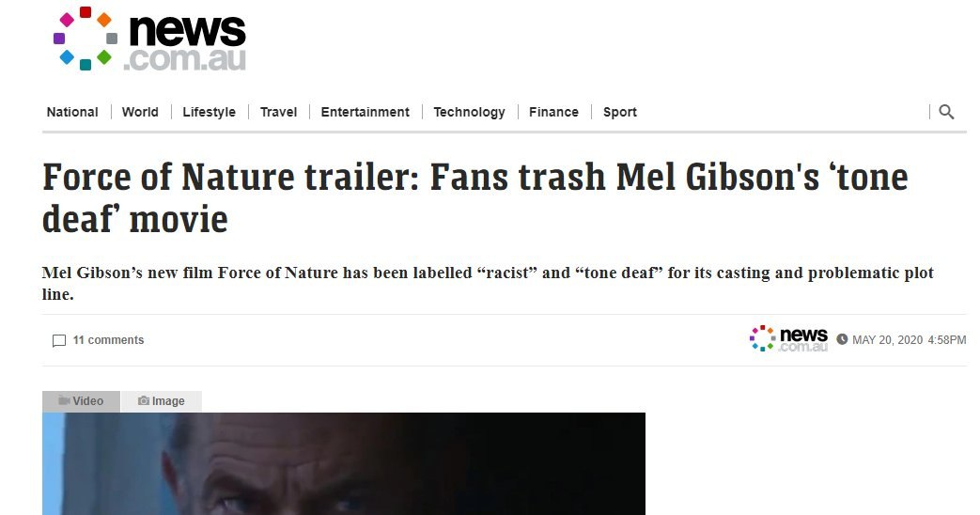Open the Technology section
Image resolution: width=980 pixels, height=515 pixels.
click(469, 112)
